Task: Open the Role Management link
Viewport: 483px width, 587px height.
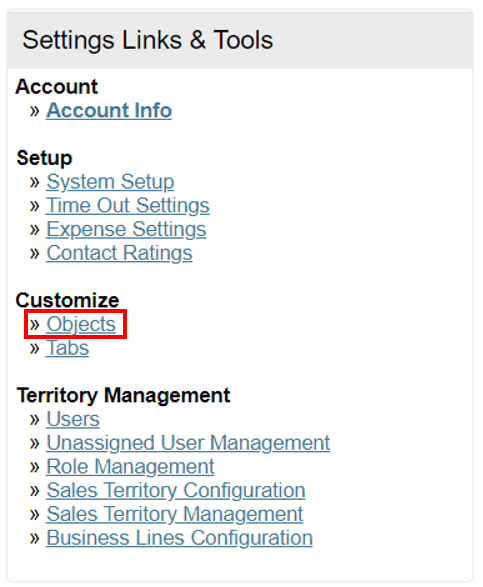Action: 130,466
